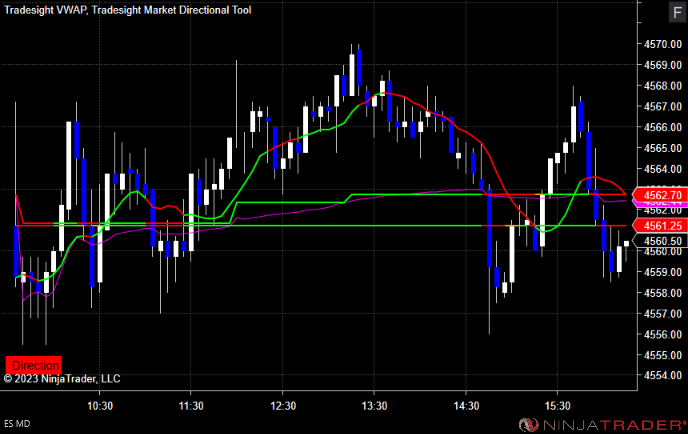Viewport: 688px width, 434px height.
Task: Click the 4557.00 price axis label
Action: 663,313
